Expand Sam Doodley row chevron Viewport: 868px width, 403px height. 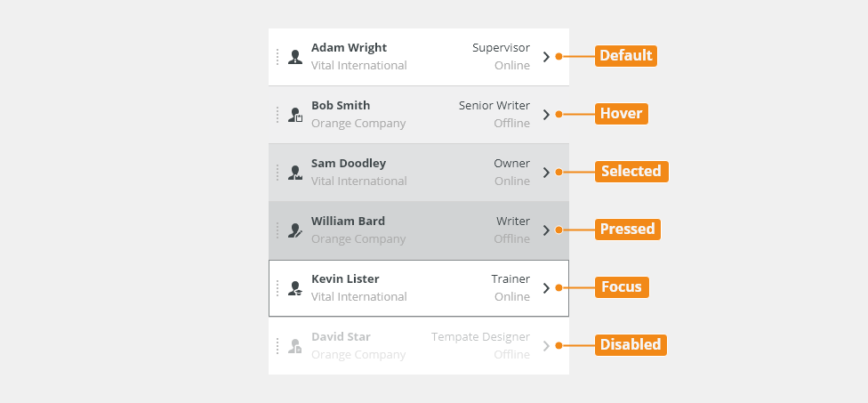pyautogui.click(x=546, y=173)
